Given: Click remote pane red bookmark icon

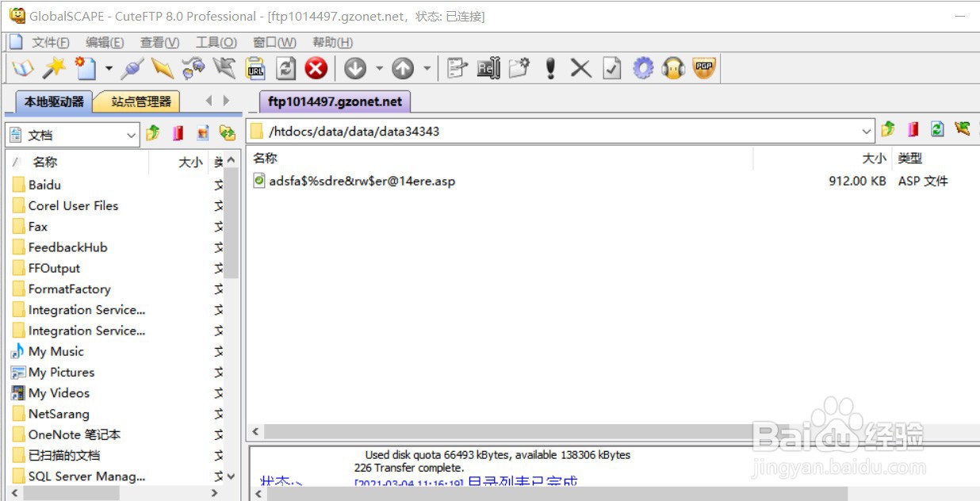Looking at the screenshot, I should [913, 129].
